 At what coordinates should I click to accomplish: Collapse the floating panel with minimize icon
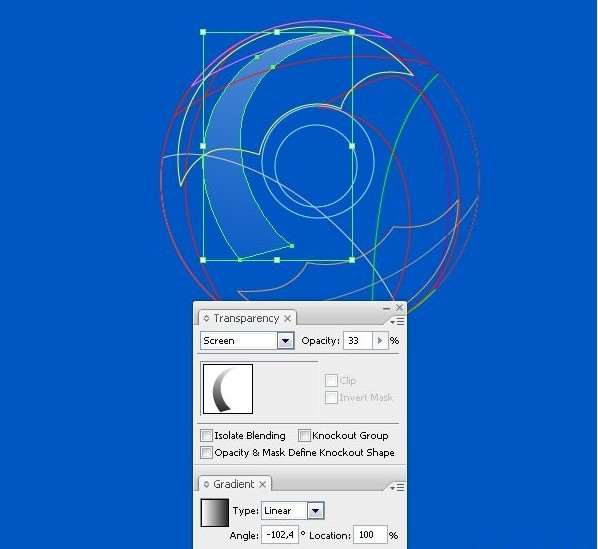386,308
